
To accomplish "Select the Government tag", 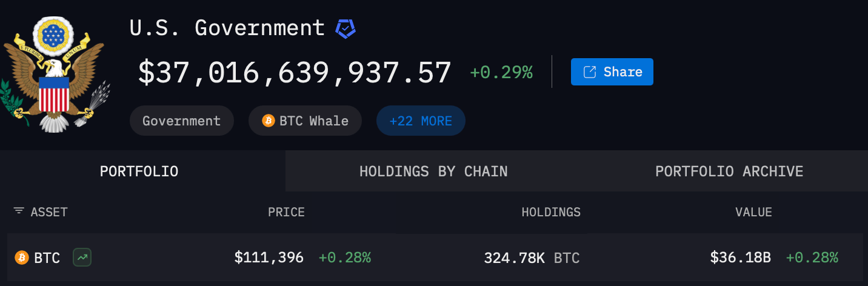I will pyautogui.click(x=181, y=121).
